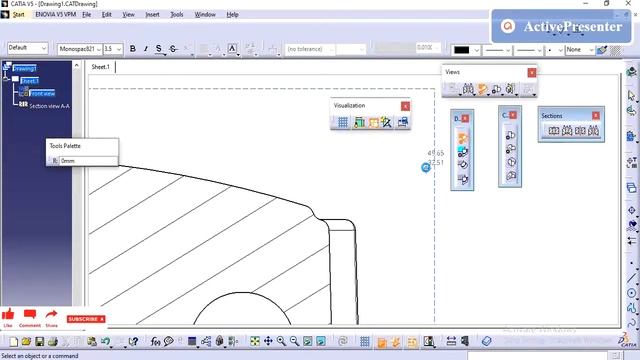The image size is (640, 360).
Task: Open the Edit menu
Action: [x=107, y=14]
